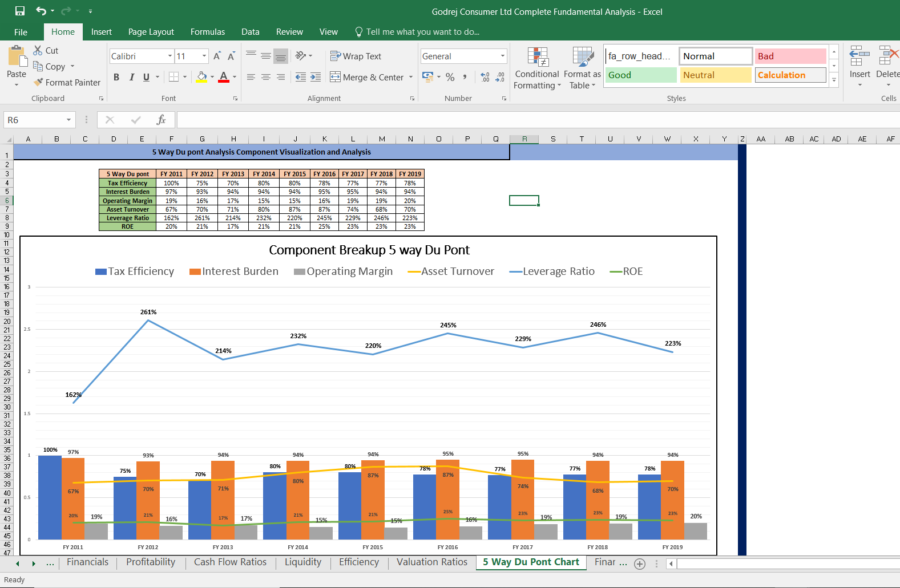
Task: Add a new sheet with plus icon
Action: (640, 563)
